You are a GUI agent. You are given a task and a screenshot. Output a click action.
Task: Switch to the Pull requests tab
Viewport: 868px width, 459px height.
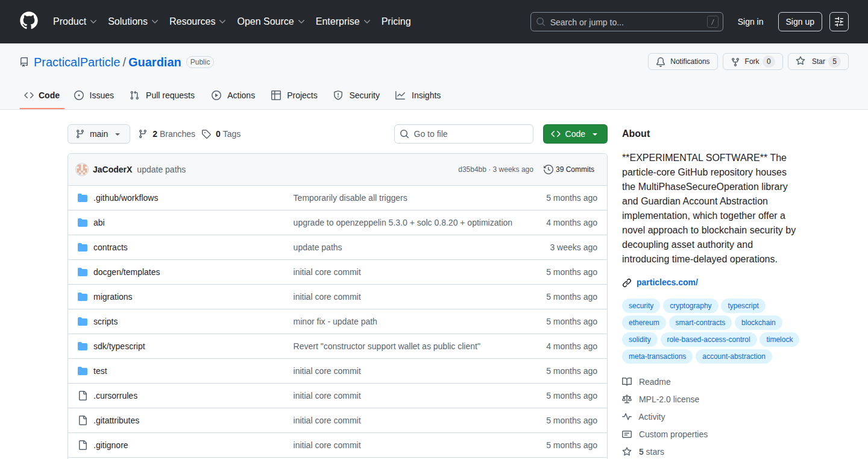click(163, 95)
